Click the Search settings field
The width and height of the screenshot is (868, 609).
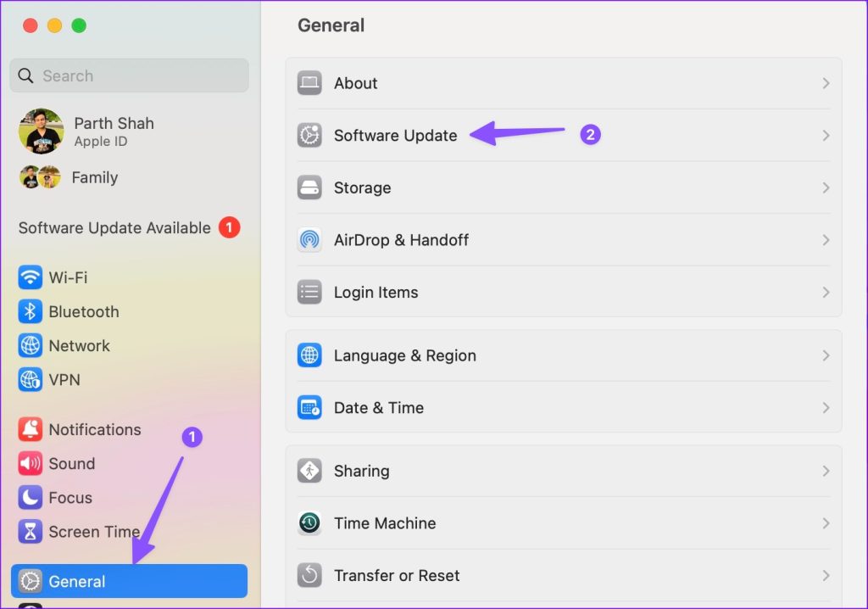129,75
